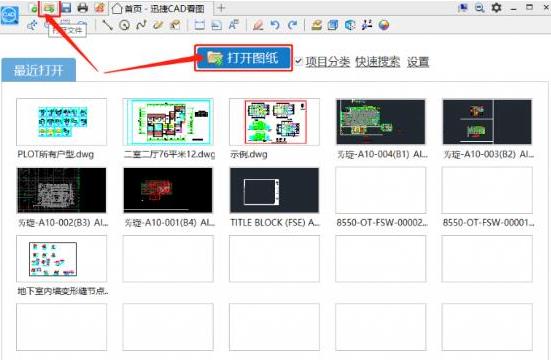The height and width of the screenshot is (360, 551).
Task: Click the 3D cube view icon
Action: tap(350, 25)
